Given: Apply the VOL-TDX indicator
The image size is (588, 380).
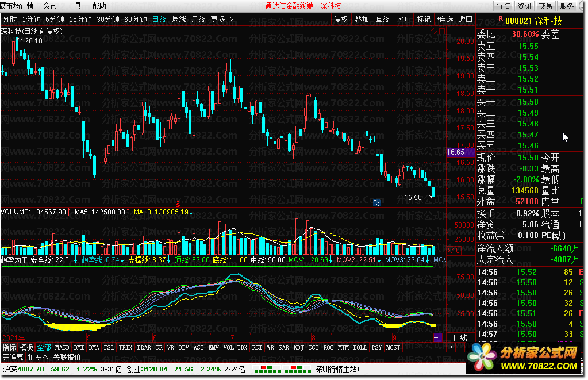Looking at the screenshot, I should tap(236, 347).
